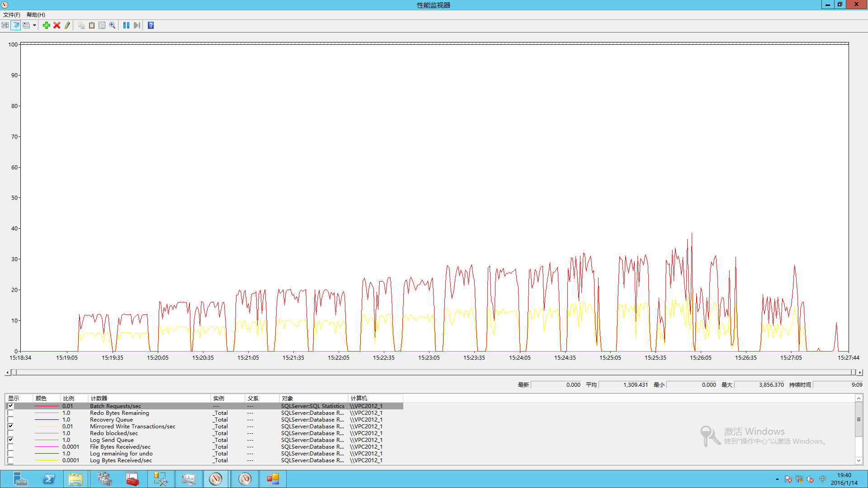Click the green Add counter plus icon

[x=46, y=25]
